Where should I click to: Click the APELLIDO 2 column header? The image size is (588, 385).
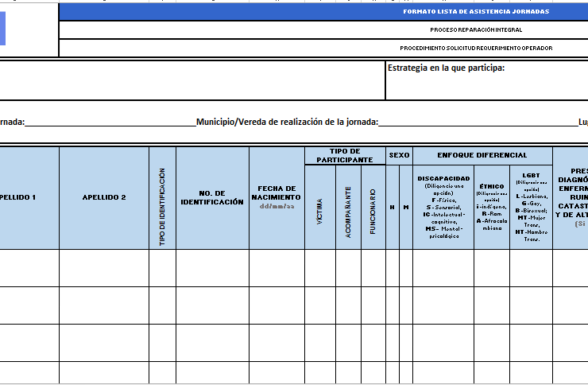point(104,197)
